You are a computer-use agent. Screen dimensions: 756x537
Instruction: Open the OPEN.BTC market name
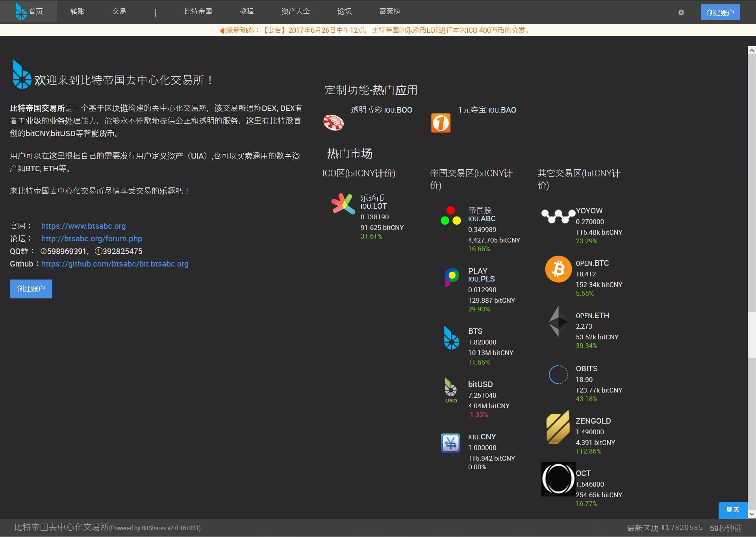coord(592,263)
